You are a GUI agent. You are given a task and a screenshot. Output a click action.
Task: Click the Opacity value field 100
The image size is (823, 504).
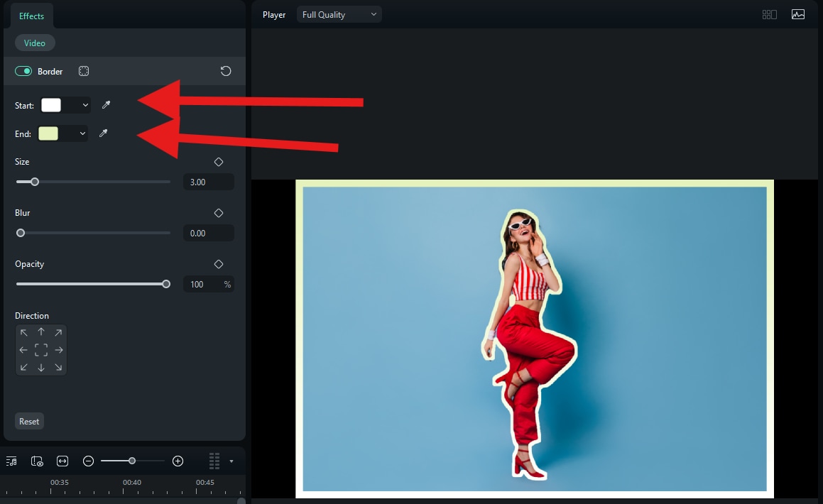click(x=208, y=284)
